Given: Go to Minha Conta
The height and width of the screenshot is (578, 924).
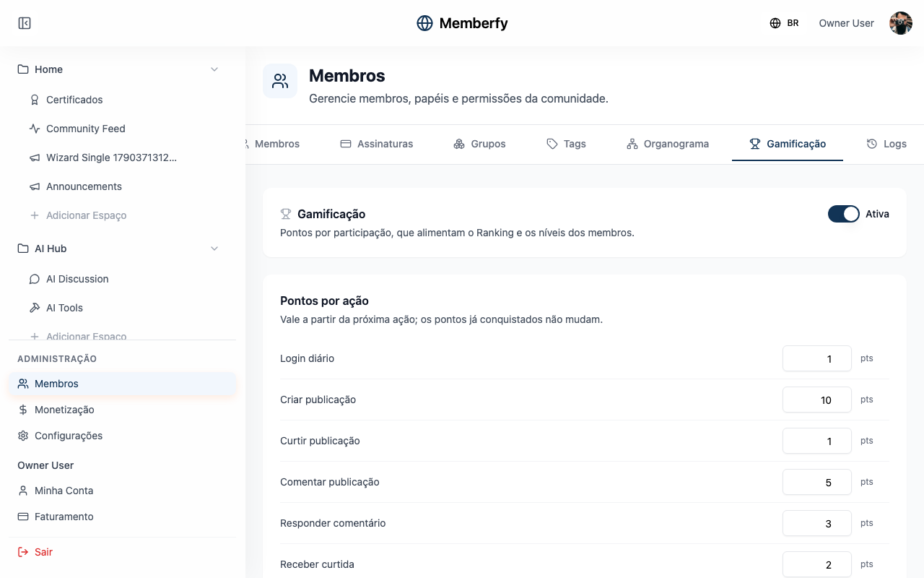Looking at the screenshot, I should coord(123,491).
